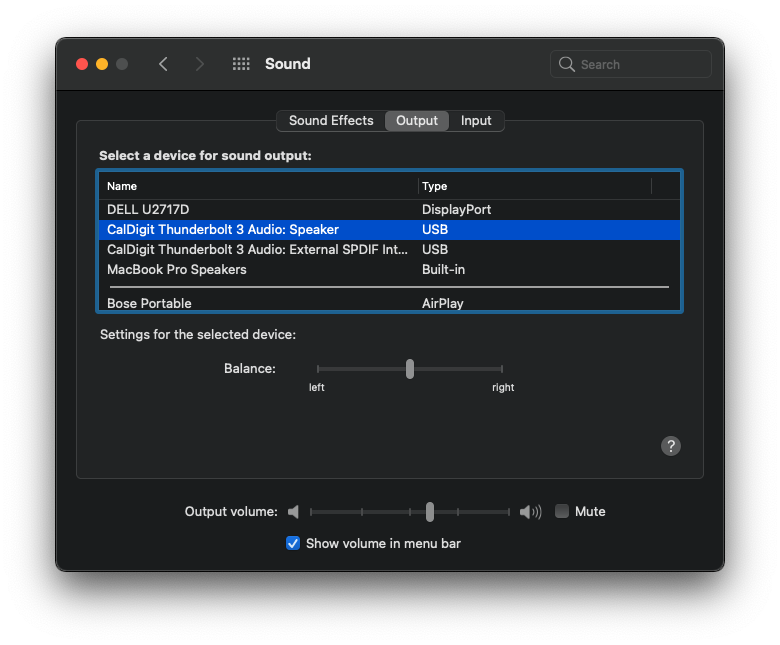Click the high volume speaker icon
780x645 pixels.
pos(530,512)
